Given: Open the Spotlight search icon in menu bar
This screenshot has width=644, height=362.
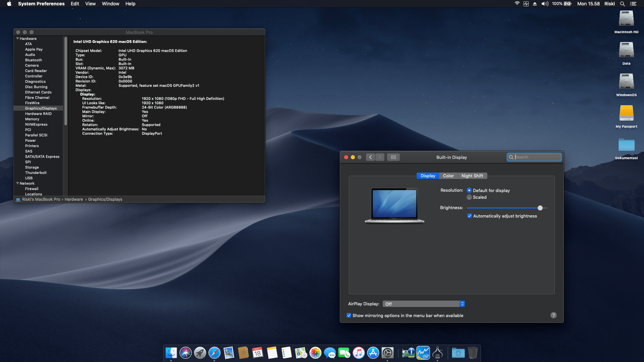Looking at the screenshot, I should point(622,4).
